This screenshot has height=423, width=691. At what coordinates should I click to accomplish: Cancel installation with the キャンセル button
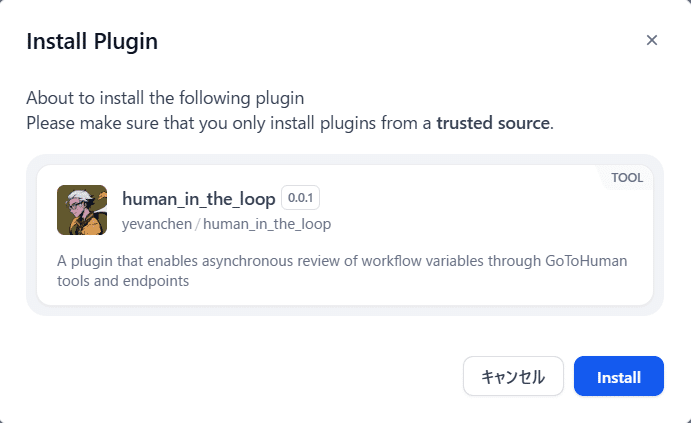(x=513, y=377)
